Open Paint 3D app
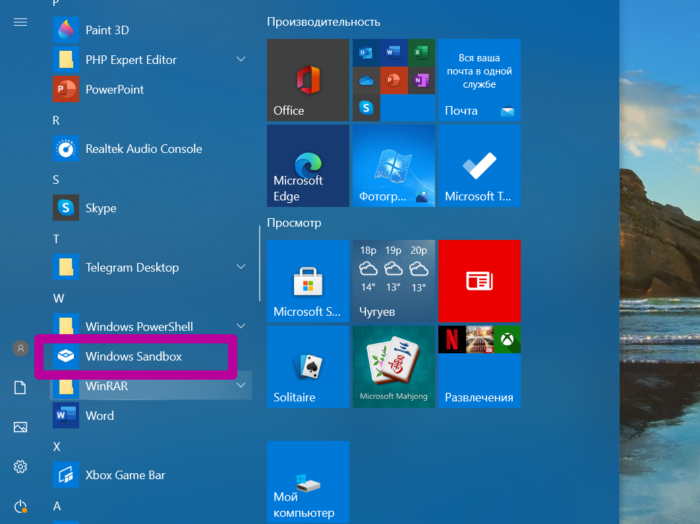The height and width of the screenshot is (524, 700). tap(113, 30)
